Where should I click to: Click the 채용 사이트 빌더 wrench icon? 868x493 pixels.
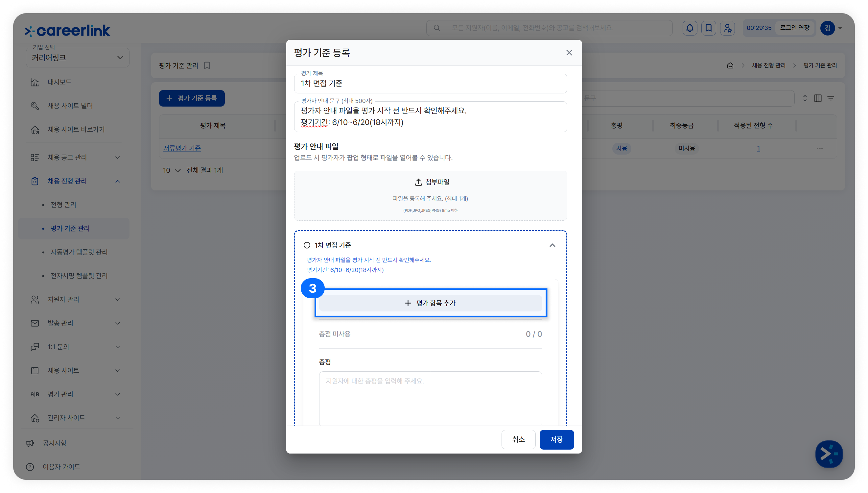point(35,106)
